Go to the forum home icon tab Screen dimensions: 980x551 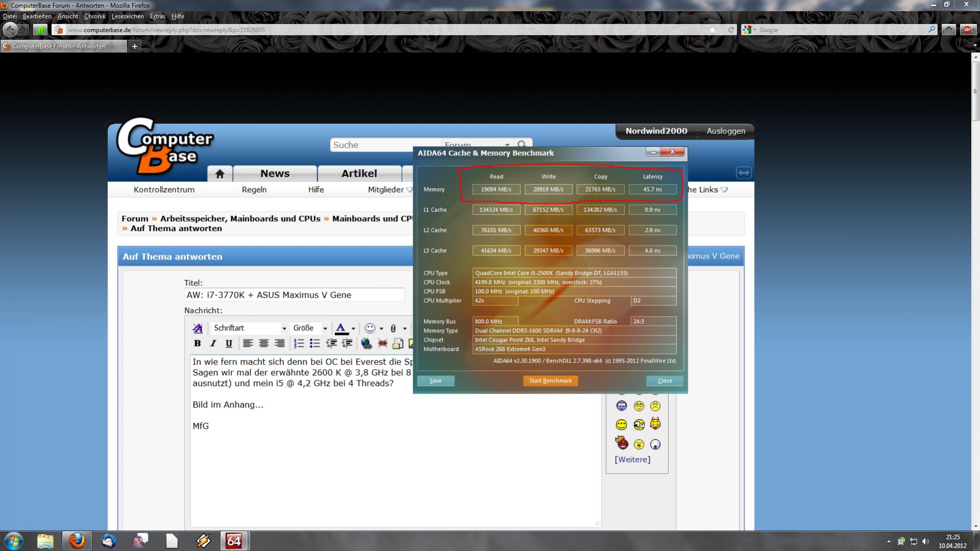coord(220,174)
